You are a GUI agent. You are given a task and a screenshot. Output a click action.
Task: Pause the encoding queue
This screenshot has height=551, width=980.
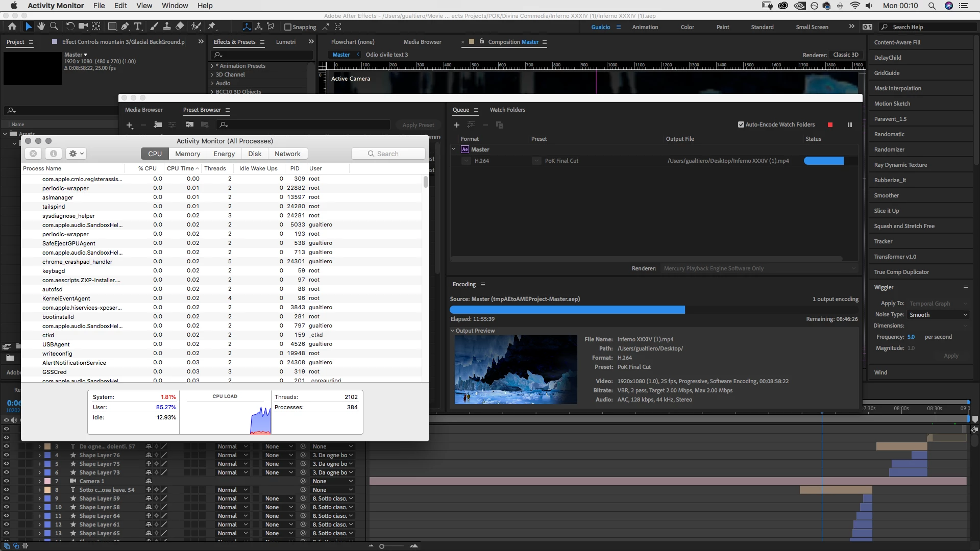850,125
